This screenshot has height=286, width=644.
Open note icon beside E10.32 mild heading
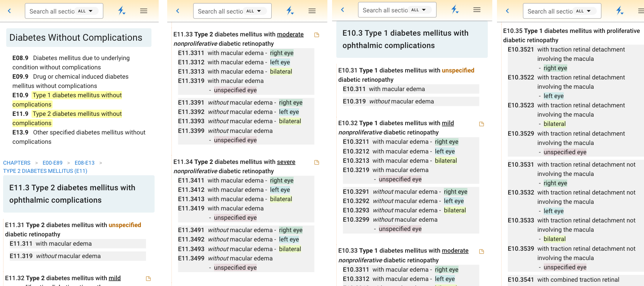tap(481, 124)
